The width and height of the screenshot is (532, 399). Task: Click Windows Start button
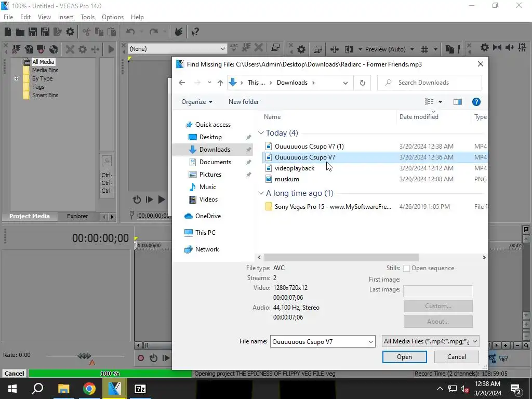point(12,389)
